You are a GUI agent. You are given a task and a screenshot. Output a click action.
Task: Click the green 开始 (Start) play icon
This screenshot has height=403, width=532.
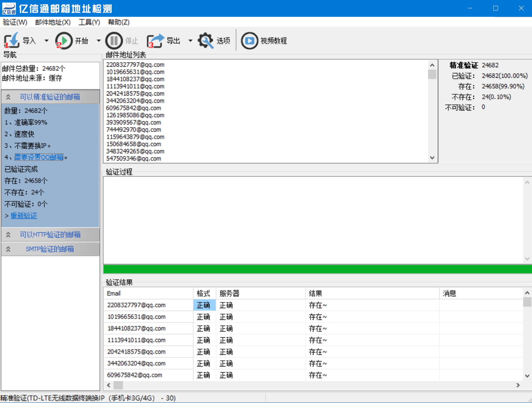coord(64,41)
